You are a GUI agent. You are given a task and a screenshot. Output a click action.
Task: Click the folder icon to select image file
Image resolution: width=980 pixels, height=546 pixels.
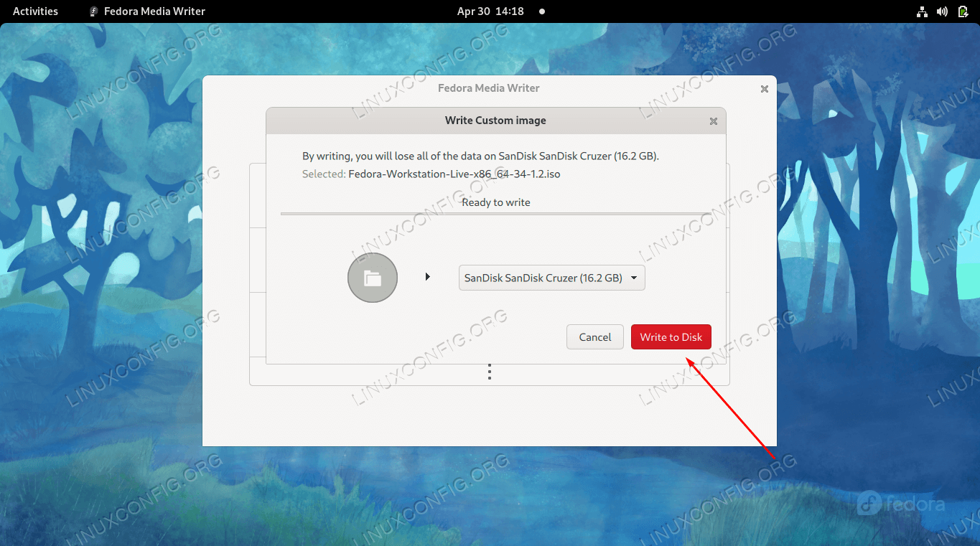pyautogui.click(x=372, y=278)
